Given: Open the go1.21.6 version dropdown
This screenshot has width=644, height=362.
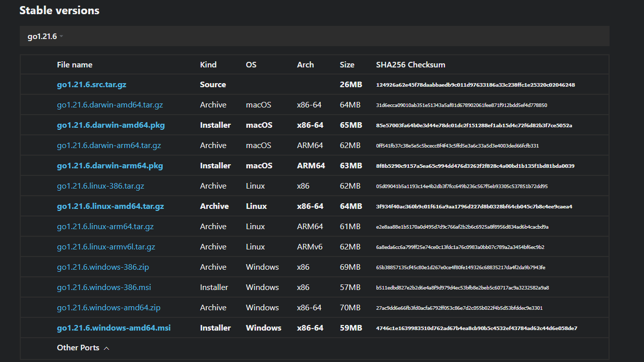Looking at the screenshot, I should click(x=43, y=35).
